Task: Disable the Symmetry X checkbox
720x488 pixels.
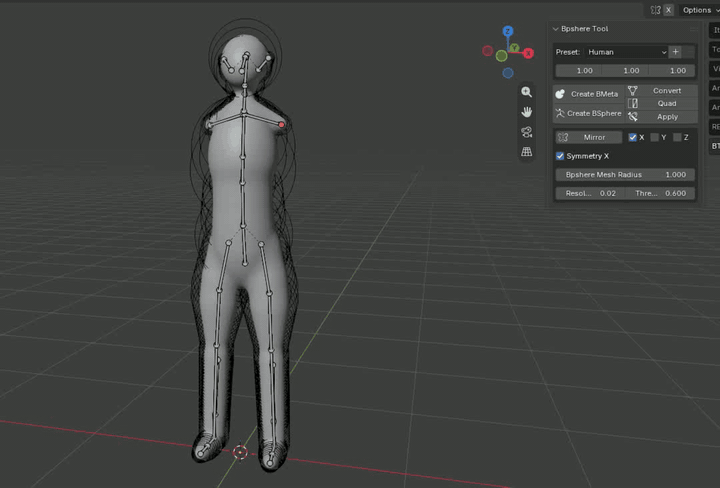Action: click(x=560, y=156)
